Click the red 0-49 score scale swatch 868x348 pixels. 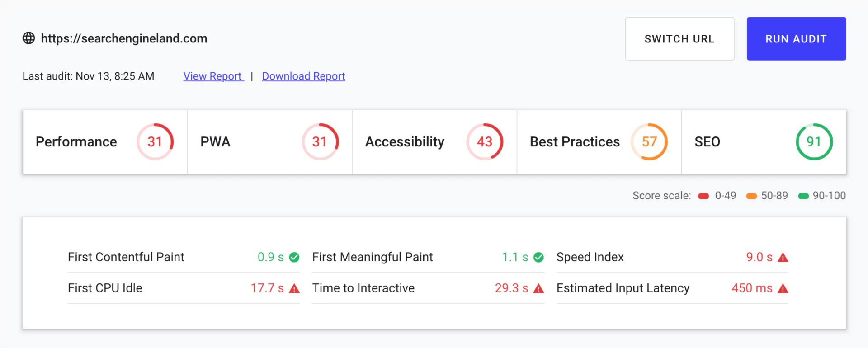(x=703, y=196)
